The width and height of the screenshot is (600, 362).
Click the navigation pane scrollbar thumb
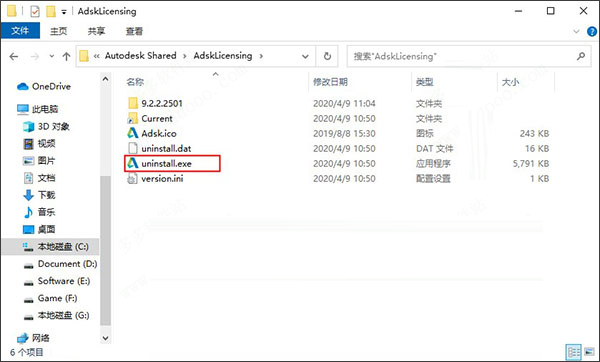[x=105, y=251]
